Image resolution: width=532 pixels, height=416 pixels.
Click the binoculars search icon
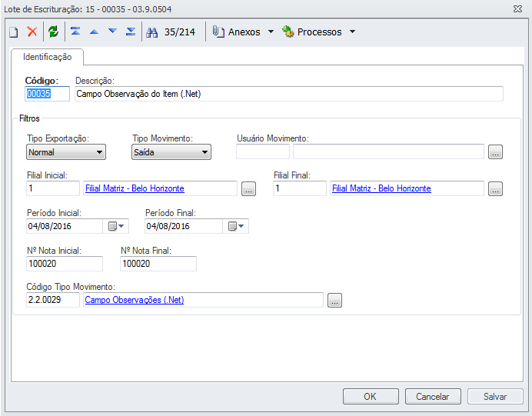(x=151, y=32)
